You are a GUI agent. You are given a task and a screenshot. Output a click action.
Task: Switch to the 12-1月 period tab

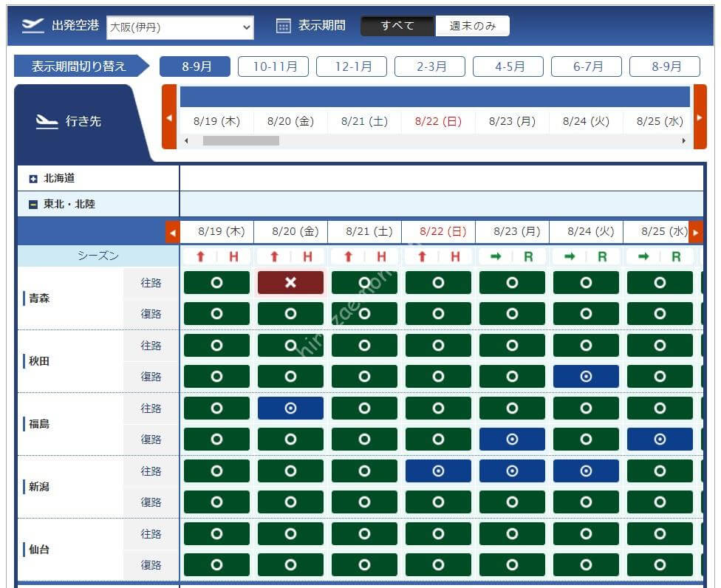352,66
